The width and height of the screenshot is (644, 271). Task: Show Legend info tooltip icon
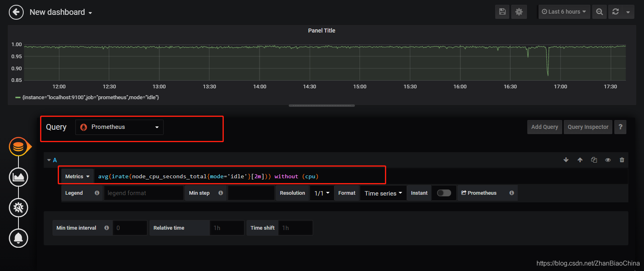[97, 193]
